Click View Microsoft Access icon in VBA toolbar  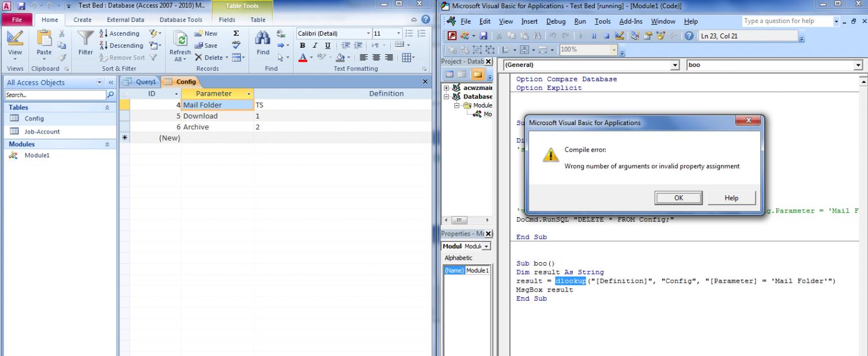tap(452, 36)
